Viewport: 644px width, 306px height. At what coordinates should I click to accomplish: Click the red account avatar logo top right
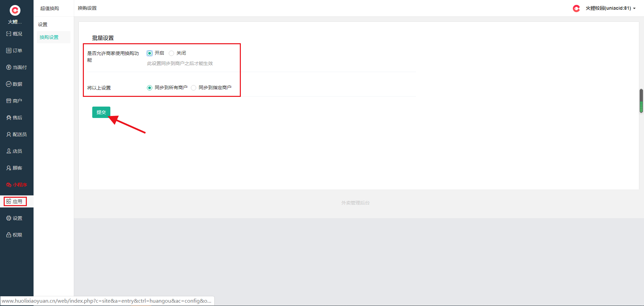click(576, 8)
